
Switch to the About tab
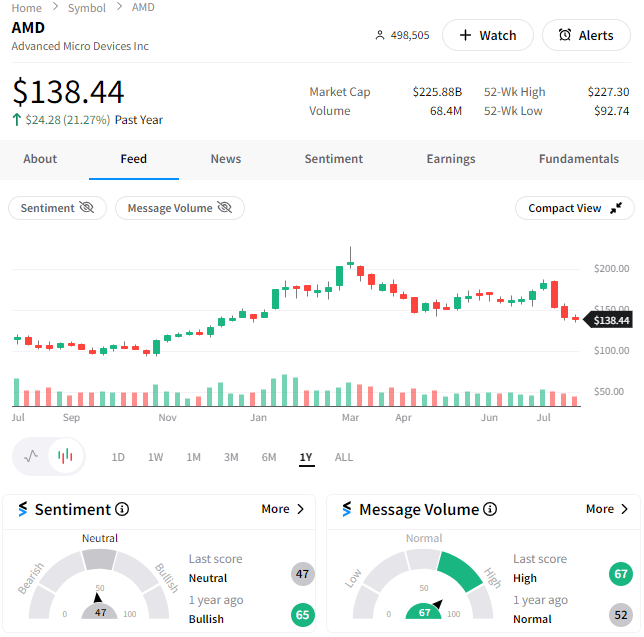tap(40, 159)
